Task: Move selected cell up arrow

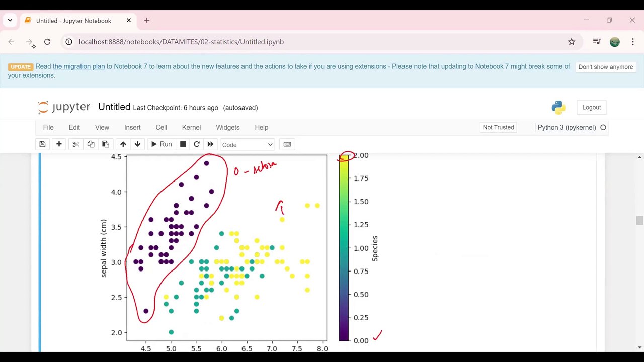Action: 123,144
